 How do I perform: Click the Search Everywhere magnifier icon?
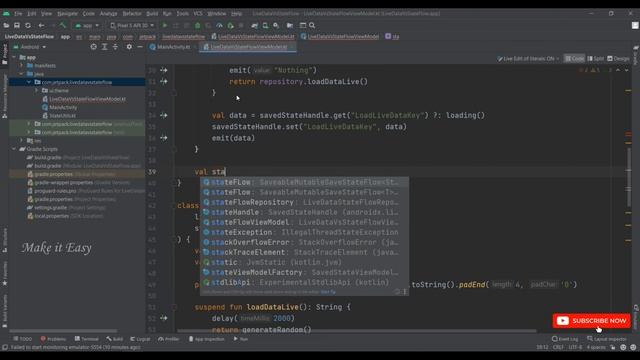(312, 25)
